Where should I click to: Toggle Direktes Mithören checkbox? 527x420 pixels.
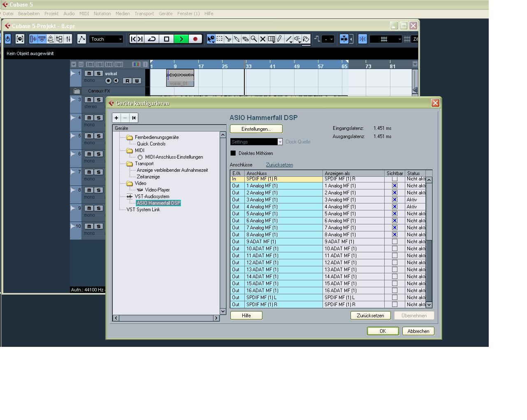[x=233, y=153]
